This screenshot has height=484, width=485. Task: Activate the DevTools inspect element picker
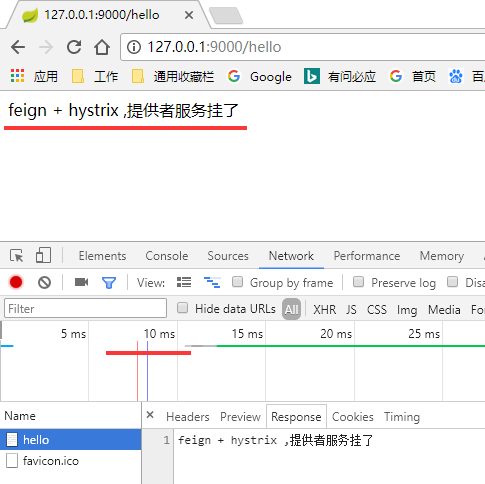[17, 256]
